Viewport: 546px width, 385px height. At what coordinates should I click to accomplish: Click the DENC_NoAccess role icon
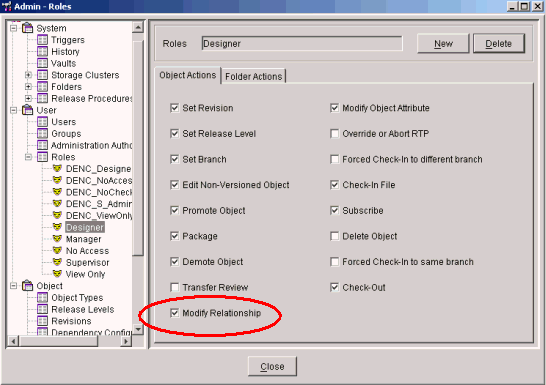tap(57, 180)
